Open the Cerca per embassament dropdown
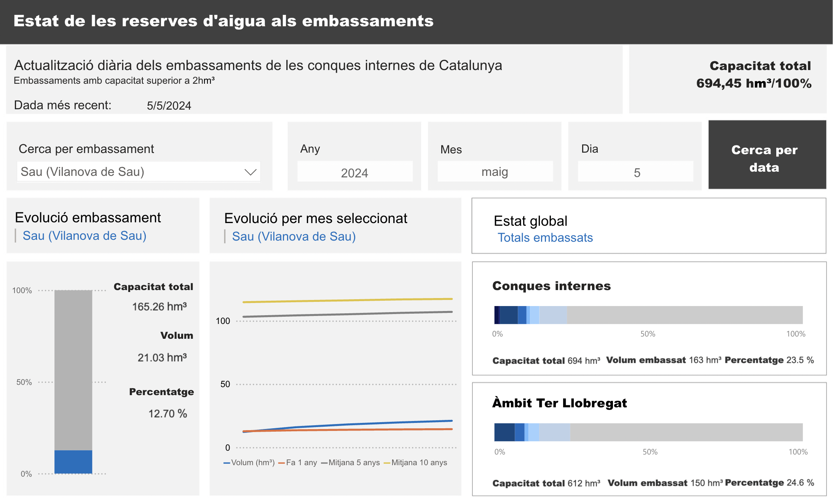The image size is (833, 504). point(139,172)
